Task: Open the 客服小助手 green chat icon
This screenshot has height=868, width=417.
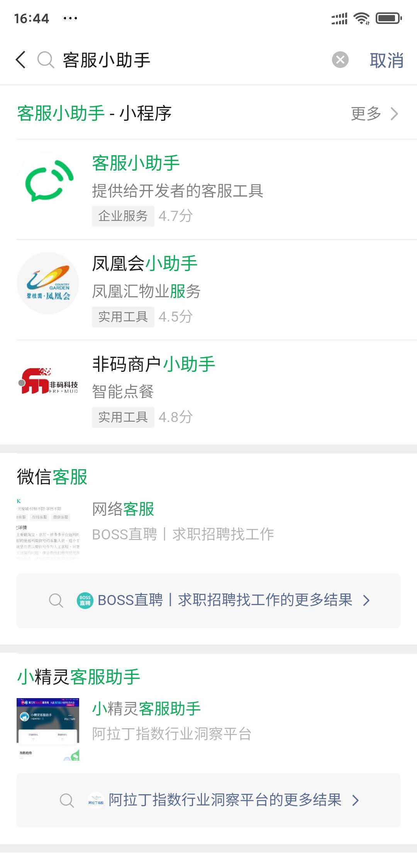Action: pyautogui.click(x=48, y=181)
